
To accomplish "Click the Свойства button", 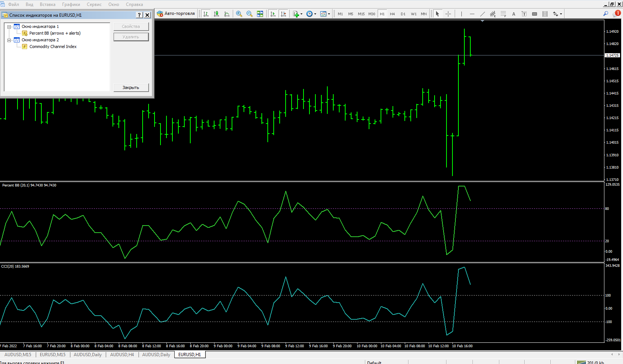I will tap(131, 26).
